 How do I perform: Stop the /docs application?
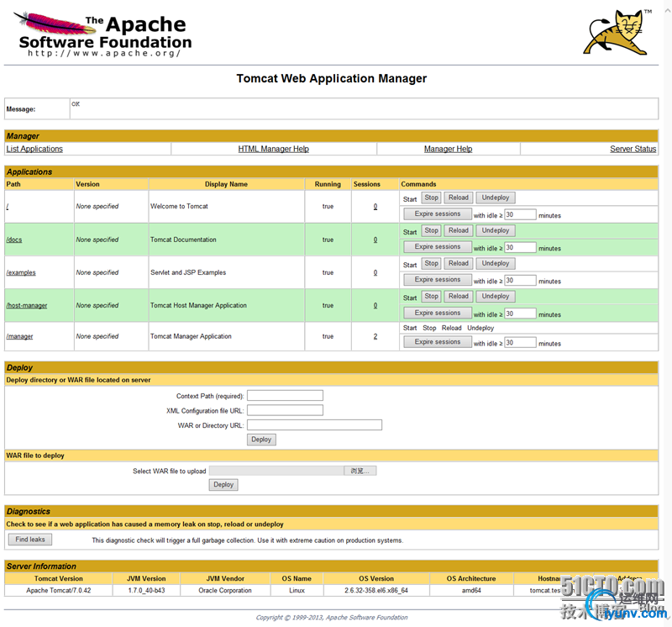(x=431, y=231)
